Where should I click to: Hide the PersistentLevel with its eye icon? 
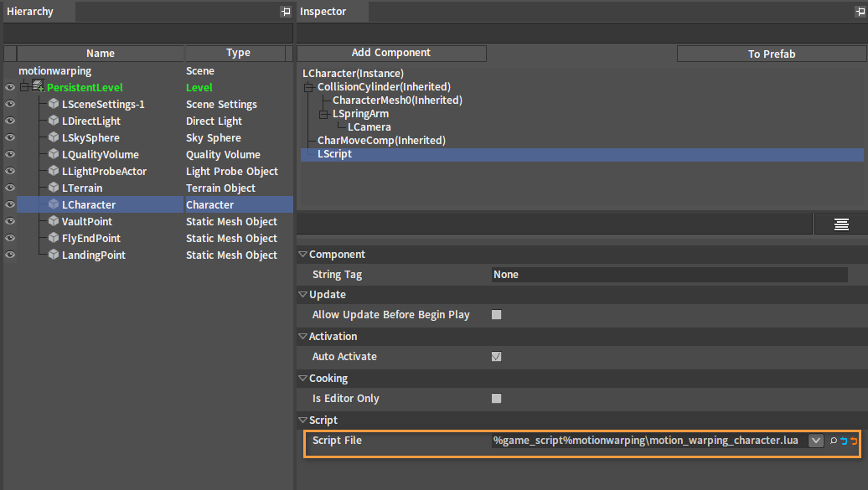pos(10,87)
